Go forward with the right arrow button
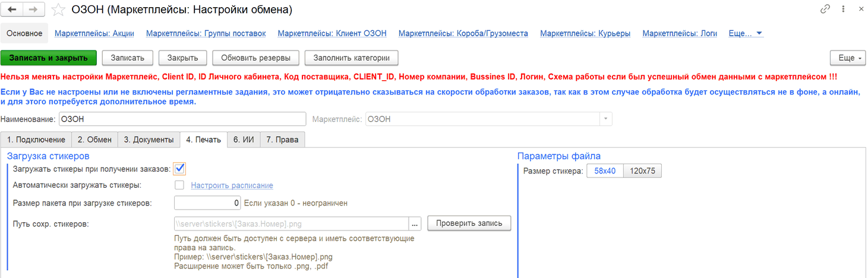Screen dimensions: 868x278 coord(33,10)
